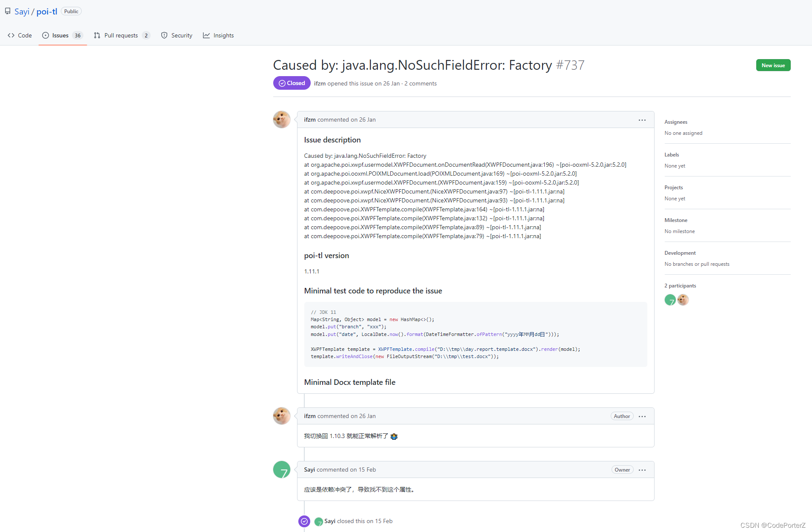Click the Issues circle icon in the navbar
This screenshot has width=812, height=532.
tap(45, 35)
